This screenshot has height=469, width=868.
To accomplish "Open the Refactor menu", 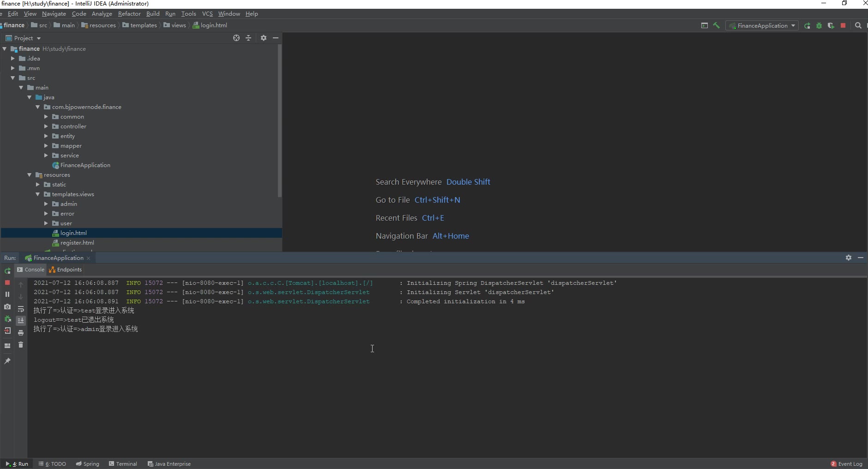I will pos(129,14).
